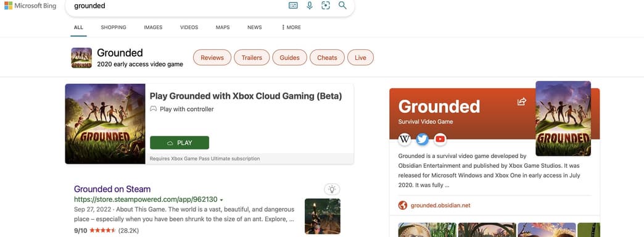Click 'Play Grounded with Xbox Cloud Gaming (Beta)' heading

click(246, 96)
